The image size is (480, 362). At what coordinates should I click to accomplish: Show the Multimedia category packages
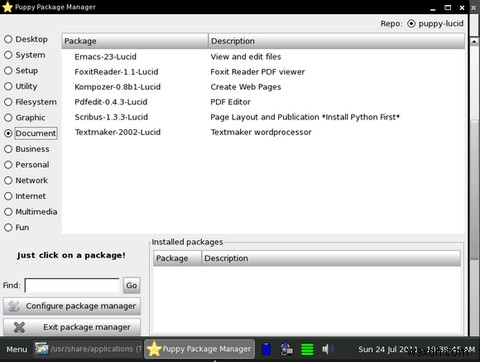[x=8, y=212]
